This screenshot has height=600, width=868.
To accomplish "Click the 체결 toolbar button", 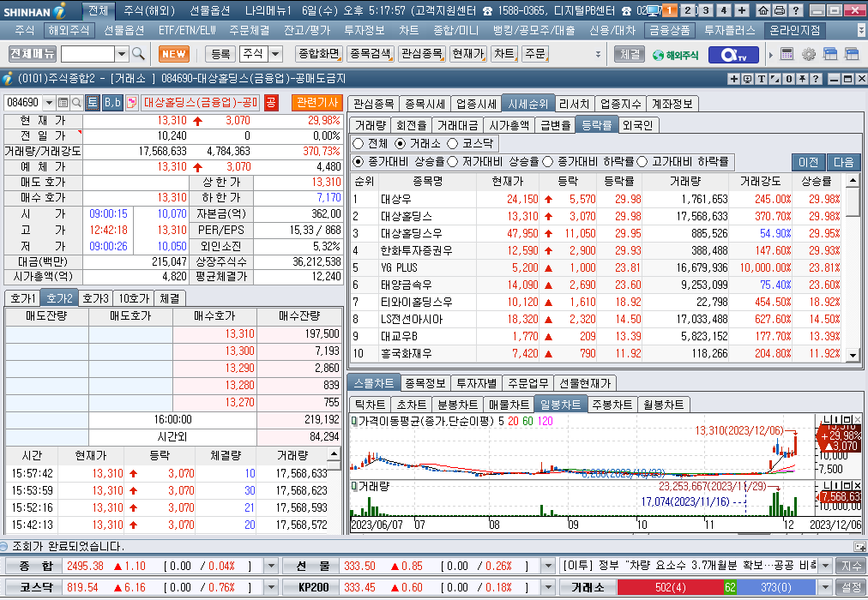I will pos(630,54).
